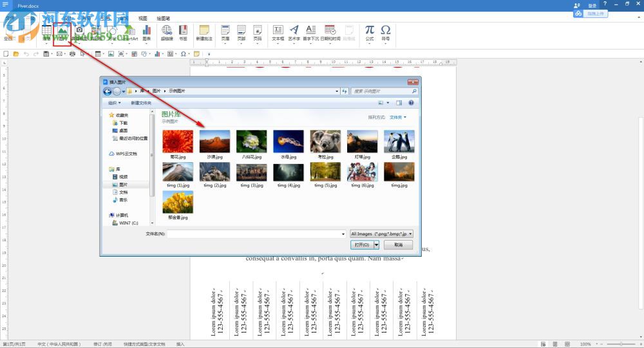Screen dimensions: 644x348
Task: Click the Open folder icon in quick toolbar
Action: pos(16,54)
